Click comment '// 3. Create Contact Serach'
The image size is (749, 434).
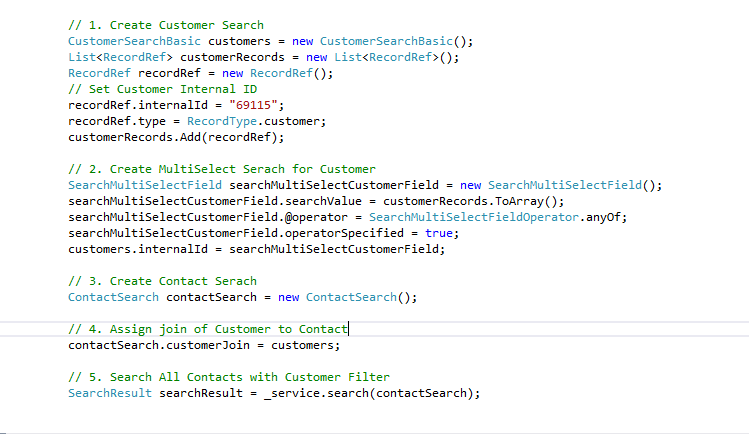(162, 281)
